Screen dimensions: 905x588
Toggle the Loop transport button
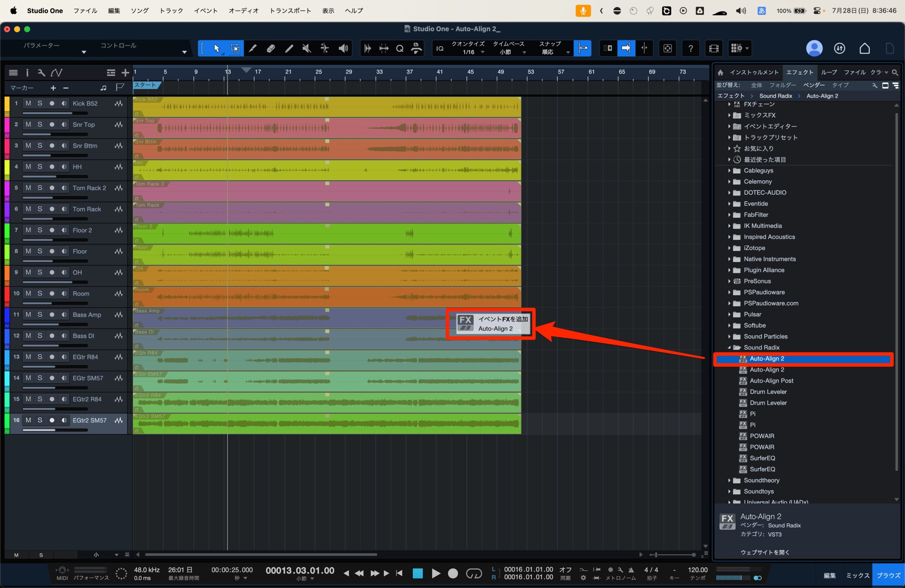point(474,573)
